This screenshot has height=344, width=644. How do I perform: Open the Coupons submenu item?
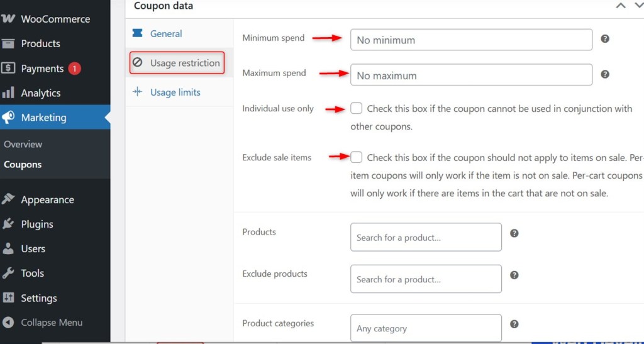[23, 165]
